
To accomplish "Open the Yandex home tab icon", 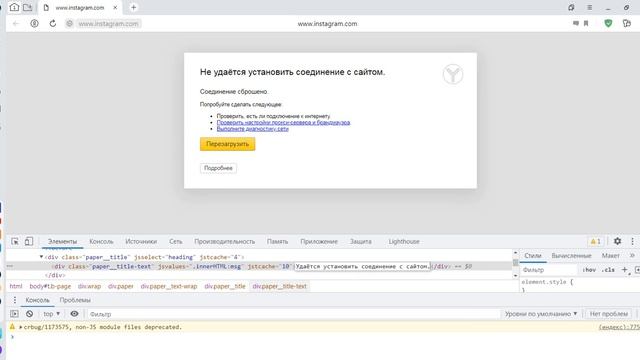I will (x=14, y=7).
